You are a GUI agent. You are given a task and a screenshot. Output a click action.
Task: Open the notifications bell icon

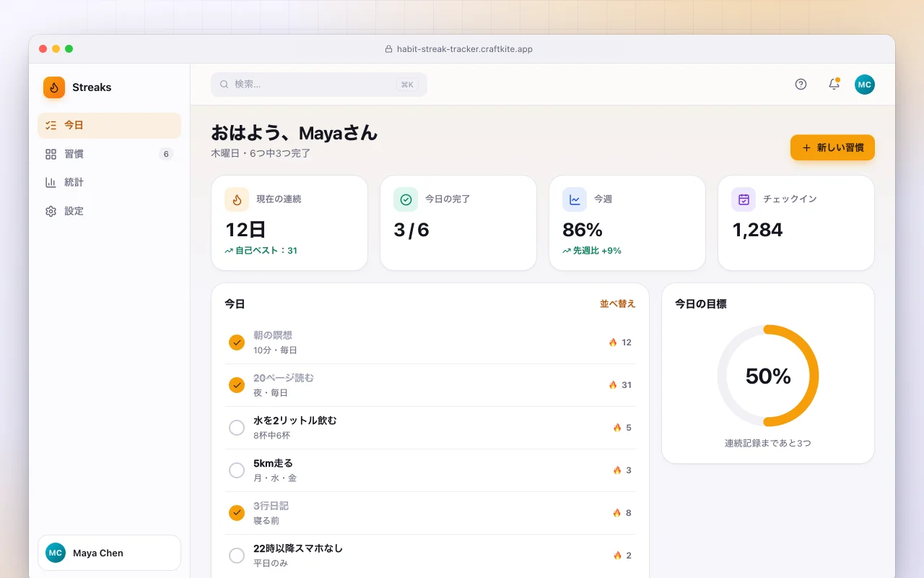[834, 85]
